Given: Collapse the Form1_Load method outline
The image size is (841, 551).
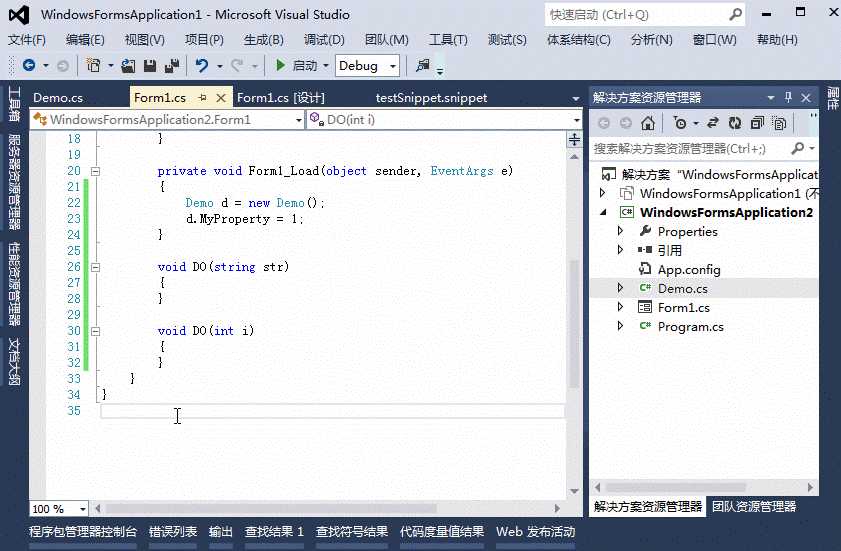Looking at the screenshot, I should pyautogui.click(x=95, y=172).
